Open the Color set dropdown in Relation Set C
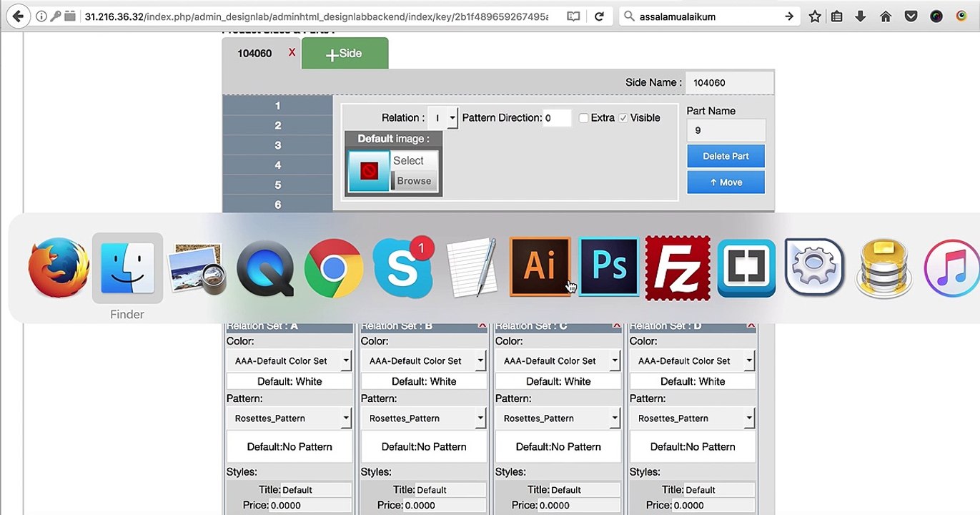 pos(558,361)
